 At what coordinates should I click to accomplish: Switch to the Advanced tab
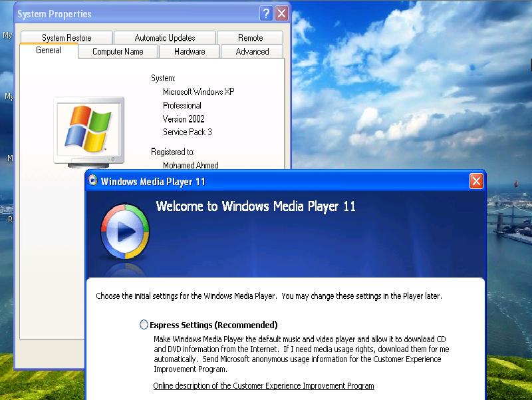[252, 52]
